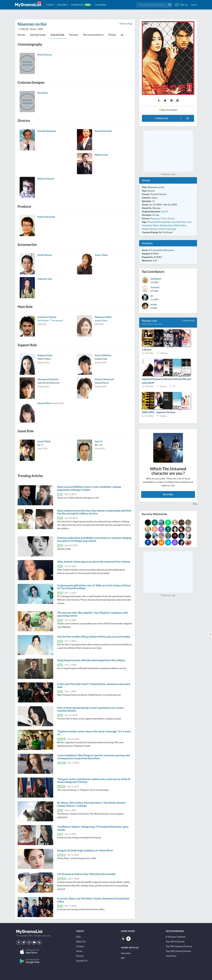Switch to light mode sun icon
The height and width of the screenshot is (980, 212).
[128, 939]
